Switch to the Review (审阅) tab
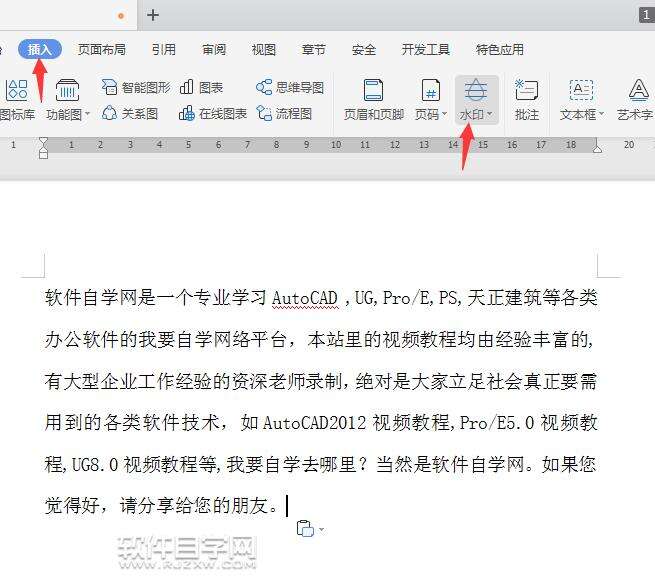This screenshot has height=585, width=655. pyautogui.click(x=214, y=49)
